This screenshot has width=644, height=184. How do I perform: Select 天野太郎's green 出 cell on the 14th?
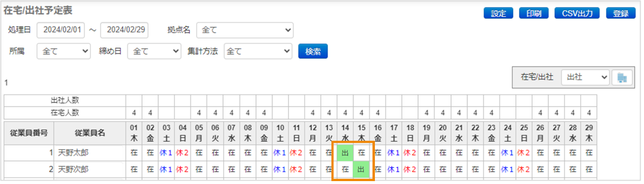point(345,153)
